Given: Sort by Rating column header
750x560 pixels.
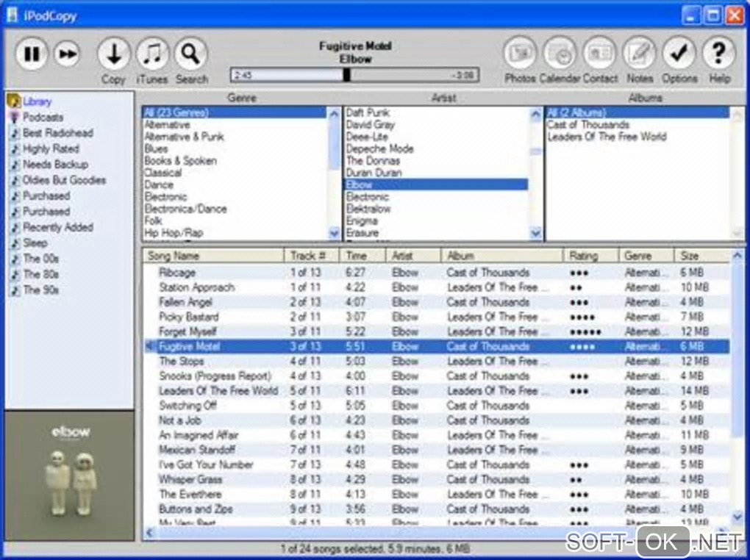Looking at the screenshot, I should tap(591, 256).
